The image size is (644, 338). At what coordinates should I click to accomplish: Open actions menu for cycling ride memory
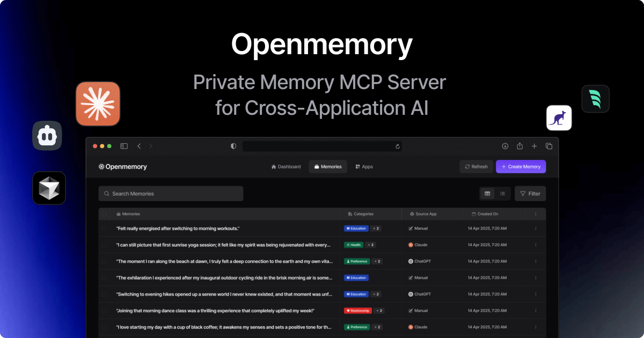[x=535, y=278]
